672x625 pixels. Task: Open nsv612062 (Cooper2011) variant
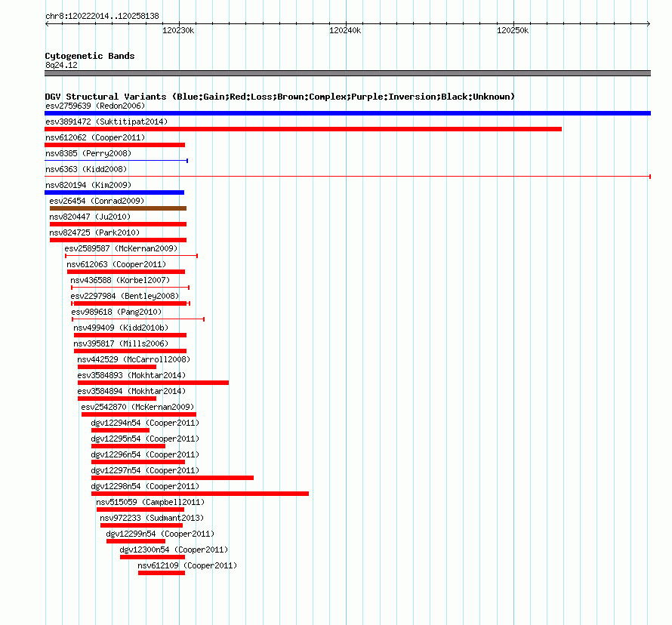pyautogui.click(x=95, y=137)
